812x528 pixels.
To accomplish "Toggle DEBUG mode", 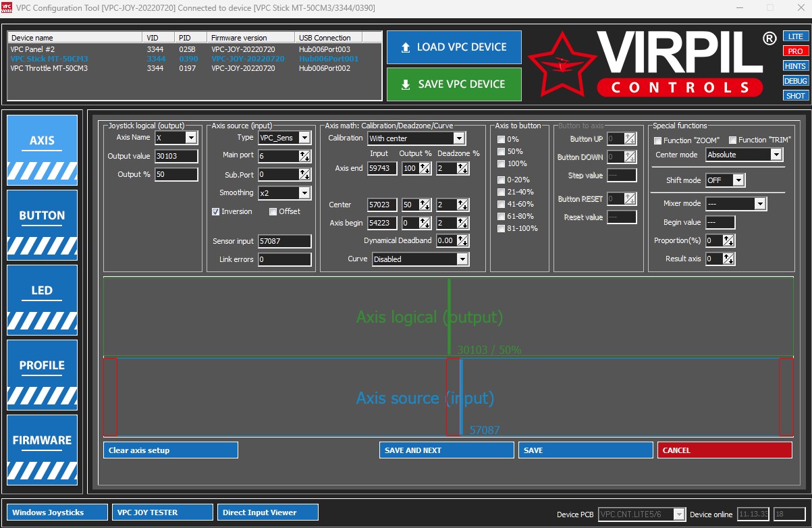I will [x=795, y=81].
